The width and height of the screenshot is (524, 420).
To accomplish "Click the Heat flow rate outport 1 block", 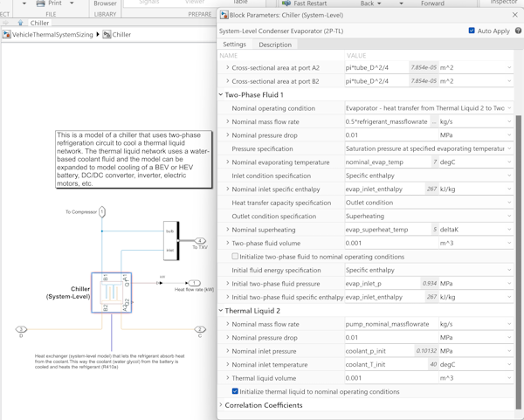I will pyautogui.click(x=194, y=283).
